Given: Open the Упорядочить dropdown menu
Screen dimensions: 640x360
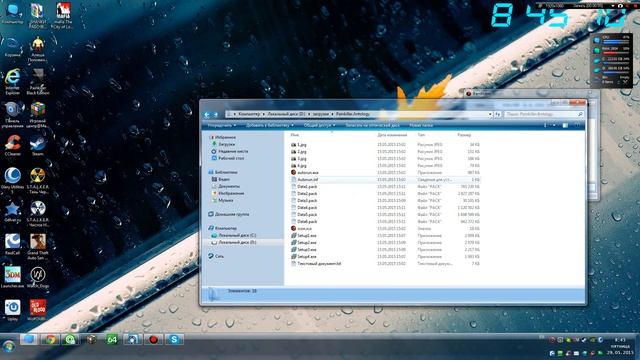Looking at the screenshot, I should (x=222, y=125).
